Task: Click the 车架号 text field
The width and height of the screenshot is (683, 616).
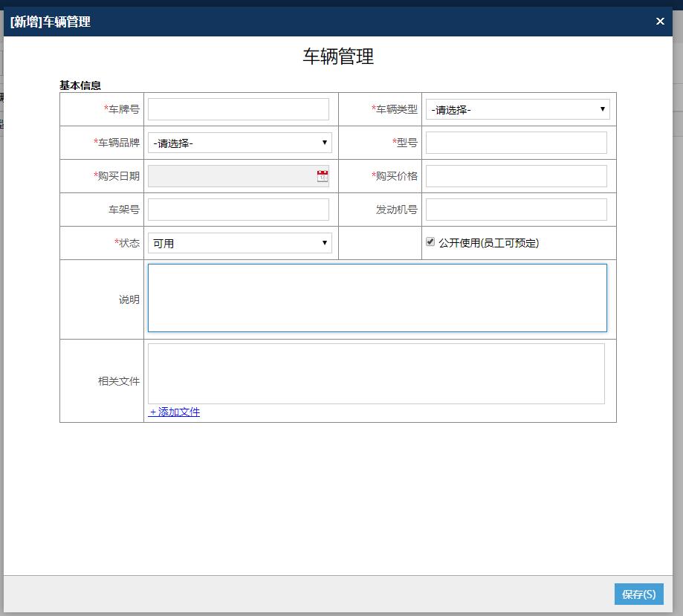Action: (x=239, y=210)
